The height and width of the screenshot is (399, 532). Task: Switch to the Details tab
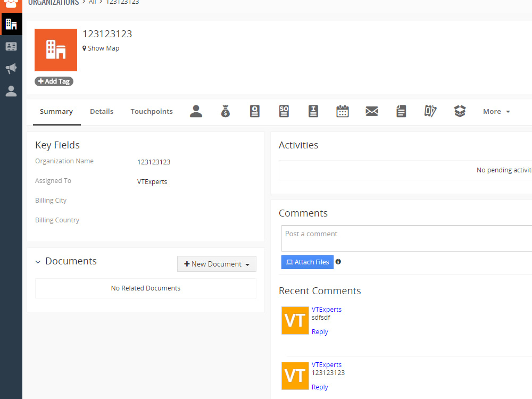pyautogui.click(x=102, y=111)
